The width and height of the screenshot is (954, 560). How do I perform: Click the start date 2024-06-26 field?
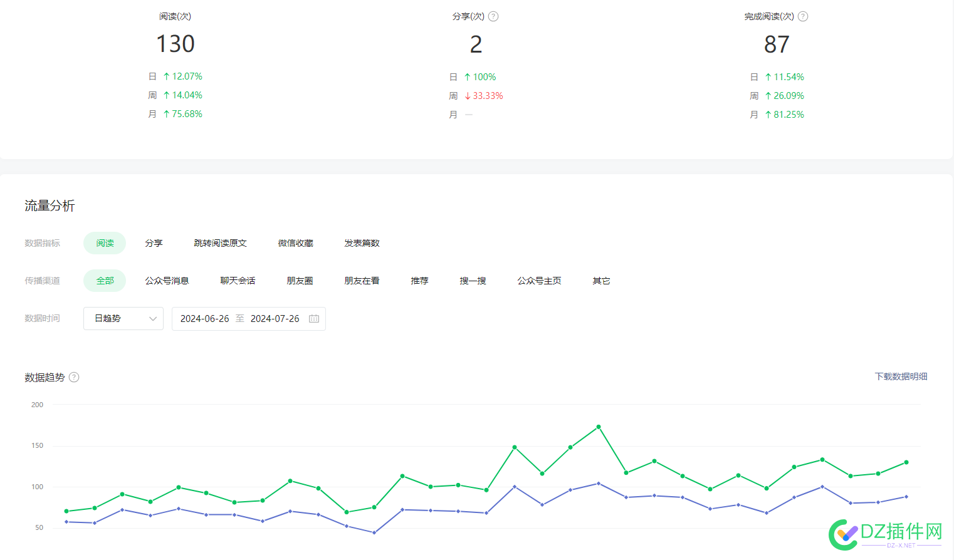(x=205, y=319)
